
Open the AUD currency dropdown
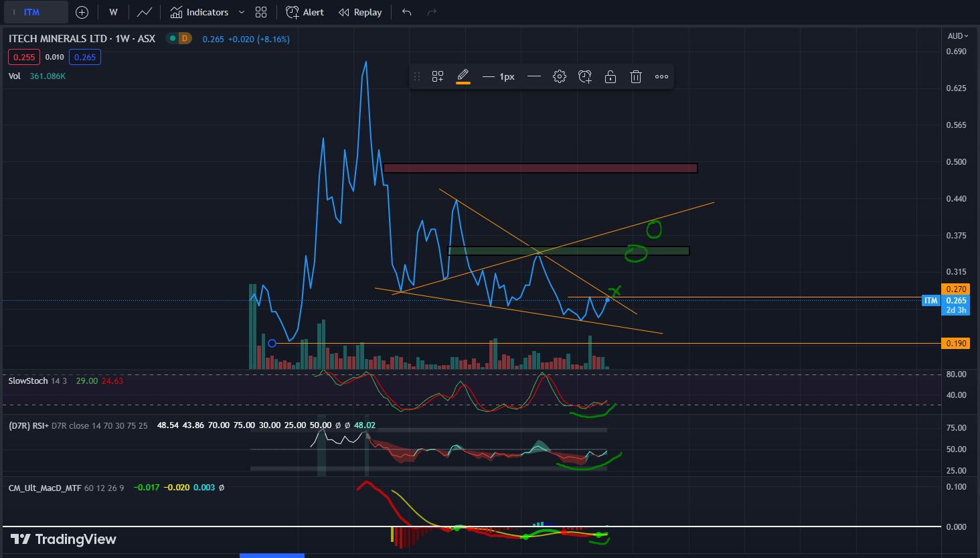[957, 36]
